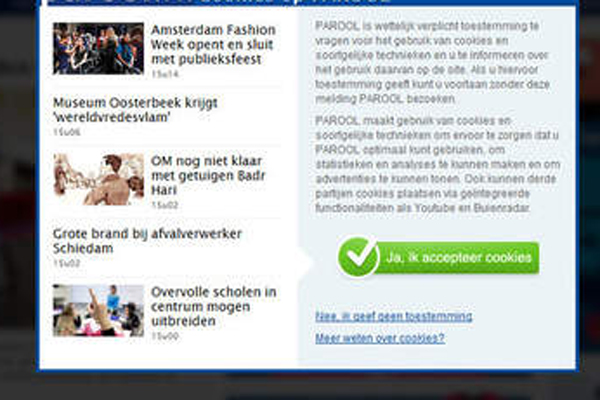Click the 15u14 timestamp
The image size is (600, 400).
coord(165,74)
